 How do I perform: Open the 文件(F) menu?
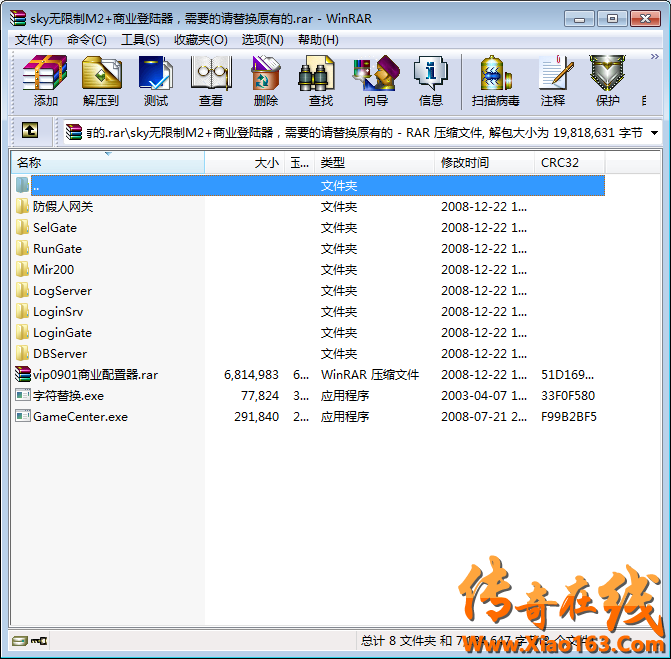click(x=34, y=40)
